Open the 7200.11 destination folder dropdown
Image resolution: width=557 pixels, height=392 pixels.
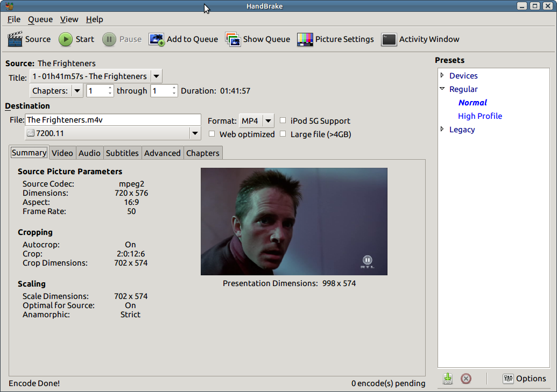(x=195, y=133)
